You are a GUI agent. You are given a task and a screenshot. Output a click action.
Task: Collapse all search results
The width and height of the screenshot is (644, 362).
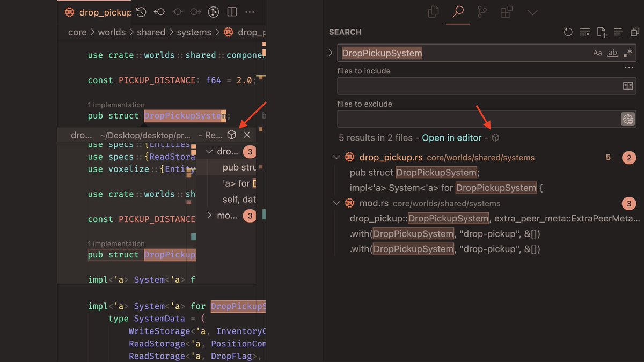635,32
